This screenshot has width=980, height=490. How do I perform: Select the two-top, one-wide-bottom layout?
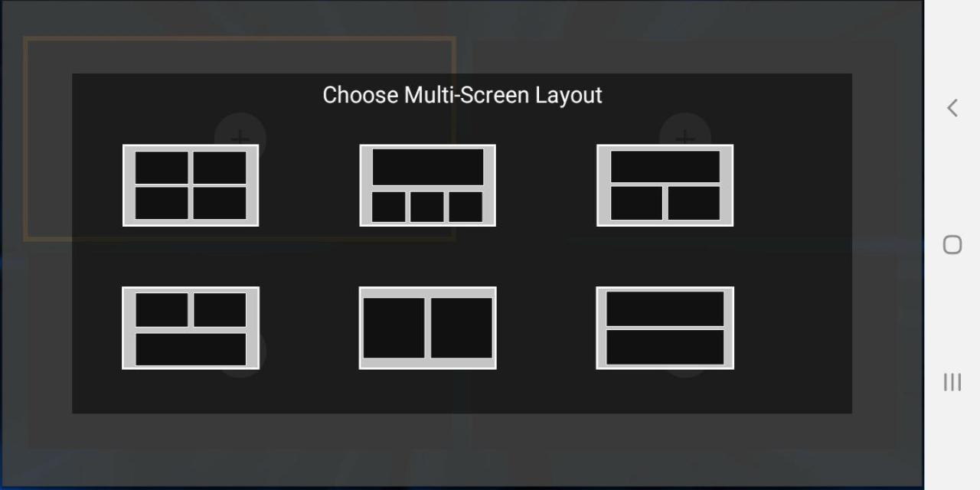click(x=191, y=328)
